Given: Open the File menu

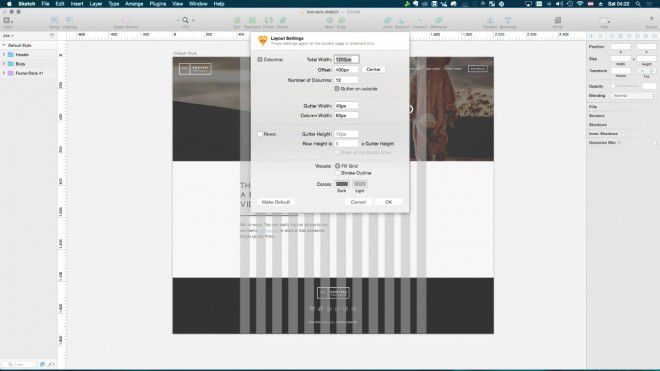Looking at the screenshot, I should coord(45,4).
